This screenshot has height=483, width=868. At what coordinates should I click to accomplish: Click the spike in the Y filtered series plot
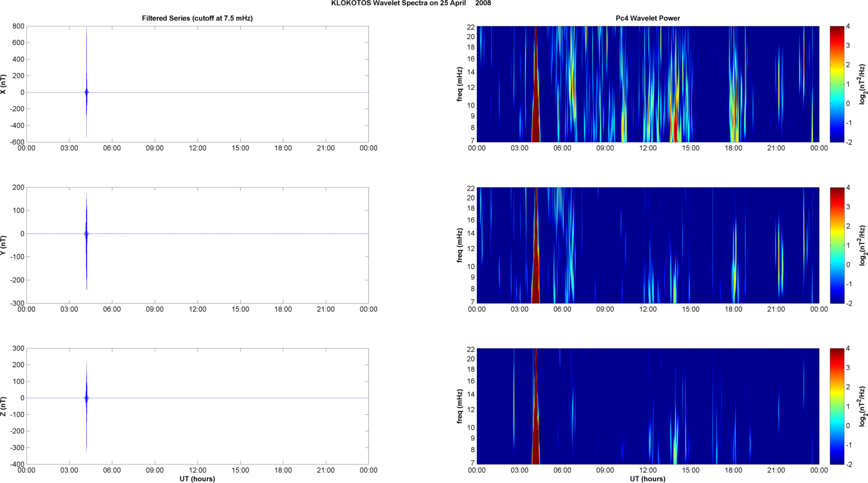86,242
